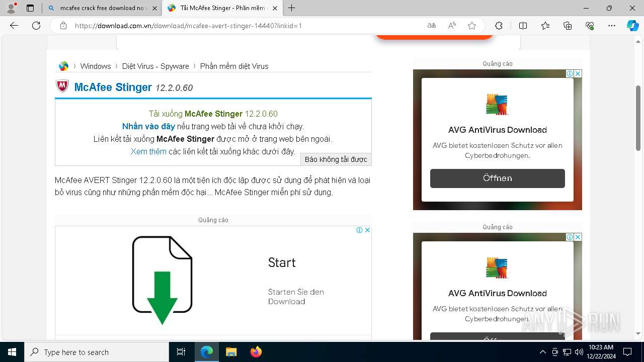
Task: Go back to the previous page
Action: [14, 26]
